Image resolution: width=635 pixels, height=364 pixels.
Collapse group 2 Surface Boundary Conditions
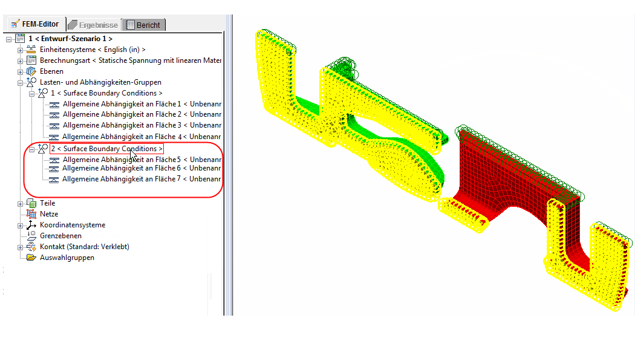coord(31,149)
